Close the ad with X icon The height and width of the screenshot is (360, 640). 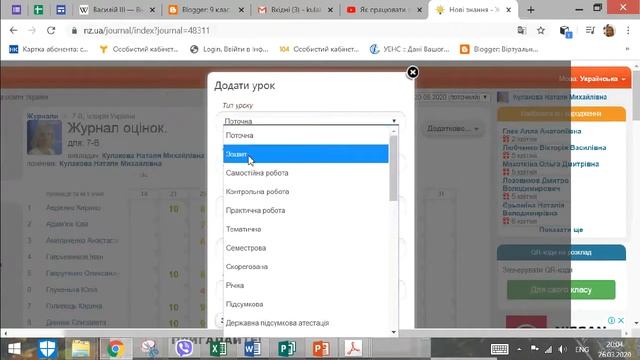(621, 320)
